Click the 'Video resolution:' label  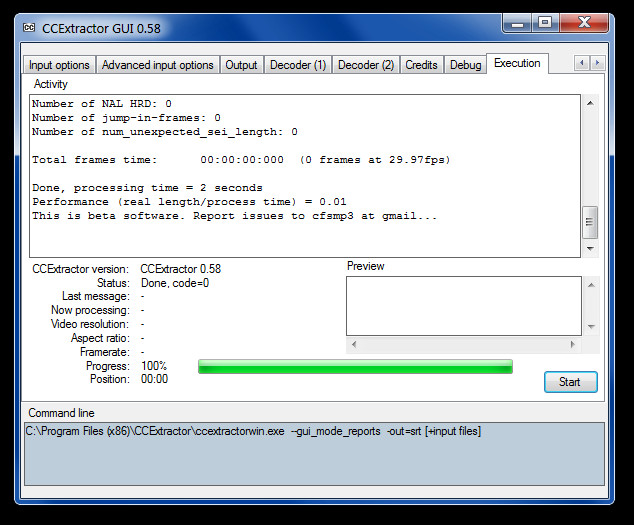(x=90, y=324)
